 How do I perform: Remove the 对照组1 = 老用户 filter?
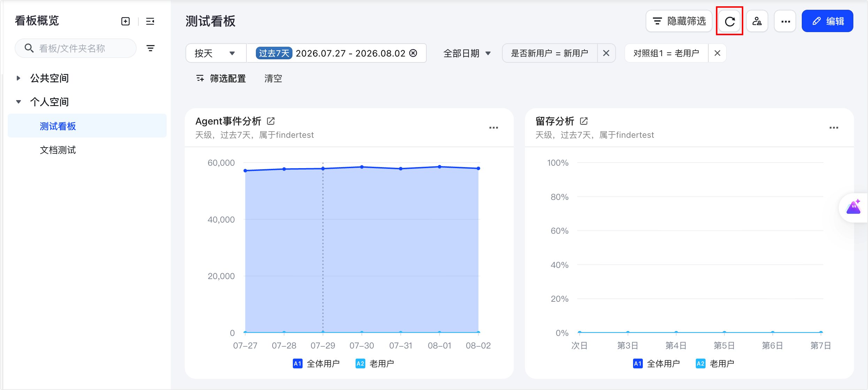pos(717,53)
